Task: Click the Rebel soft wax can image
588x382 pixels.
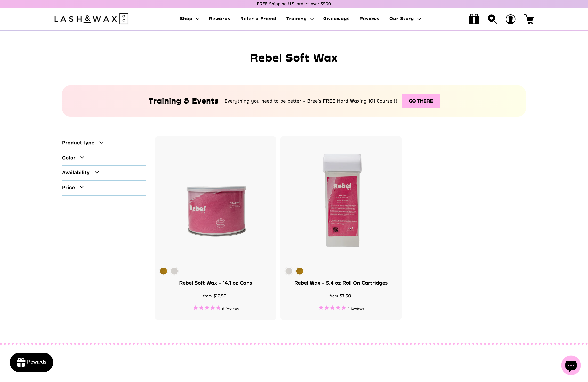Action: coord(216,211)
